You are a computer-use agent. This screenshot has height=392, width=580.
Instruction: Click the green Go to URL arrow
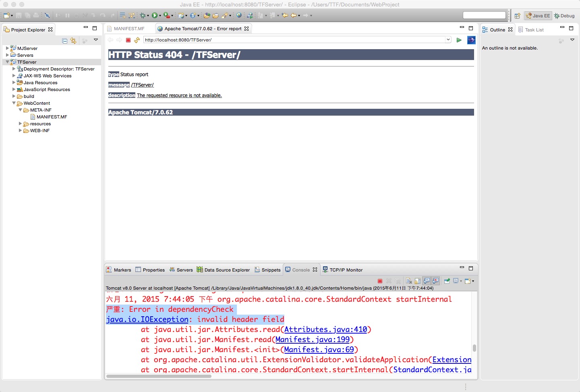point(459,40)
